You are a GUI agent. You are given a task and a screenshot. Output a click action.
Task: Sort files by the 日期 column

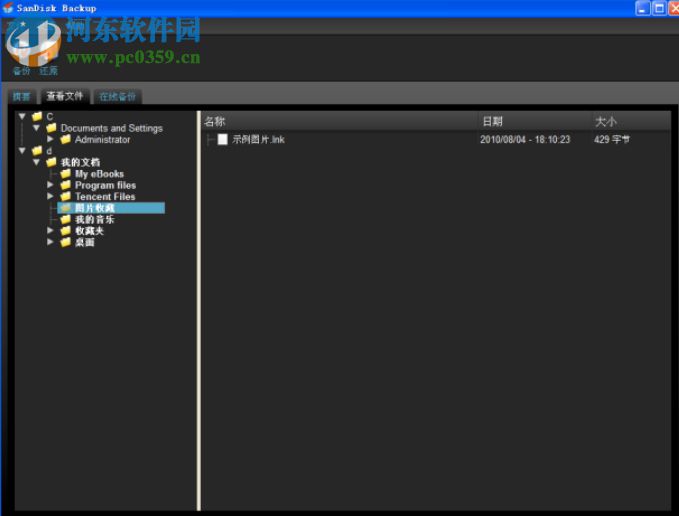click(x=535, y=121)
